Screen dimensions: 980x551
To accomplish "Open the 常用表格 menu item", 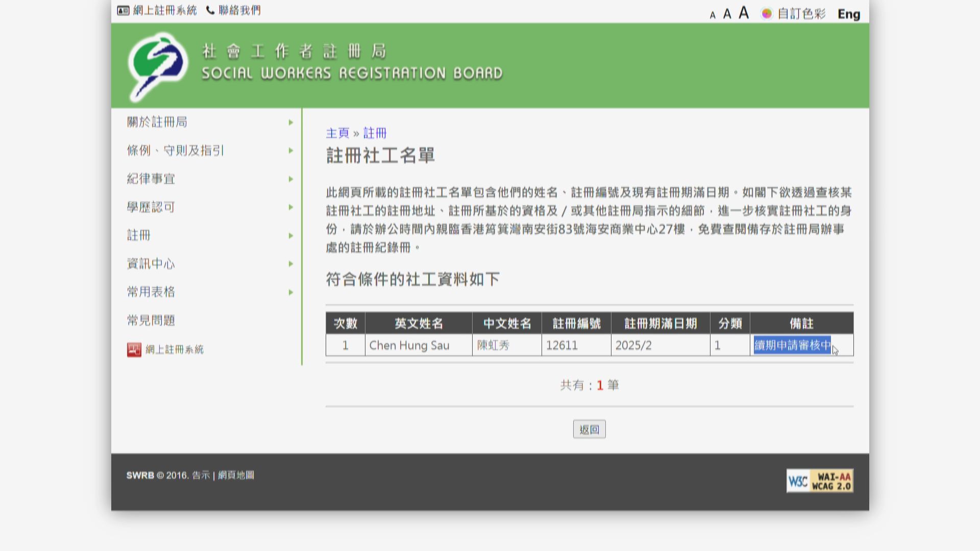I will click(151, 292).
